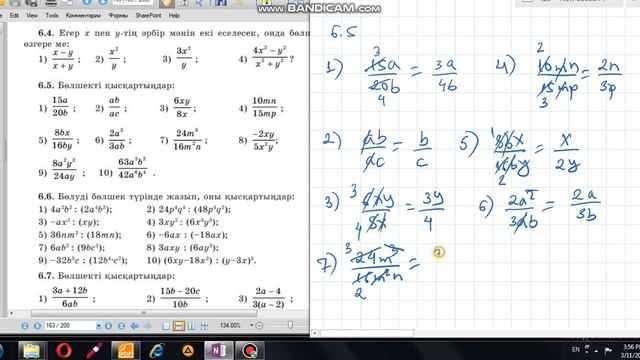640x360 pixels.
Task: Click the zoom out minus button
Action: click(x=259, y=326)
